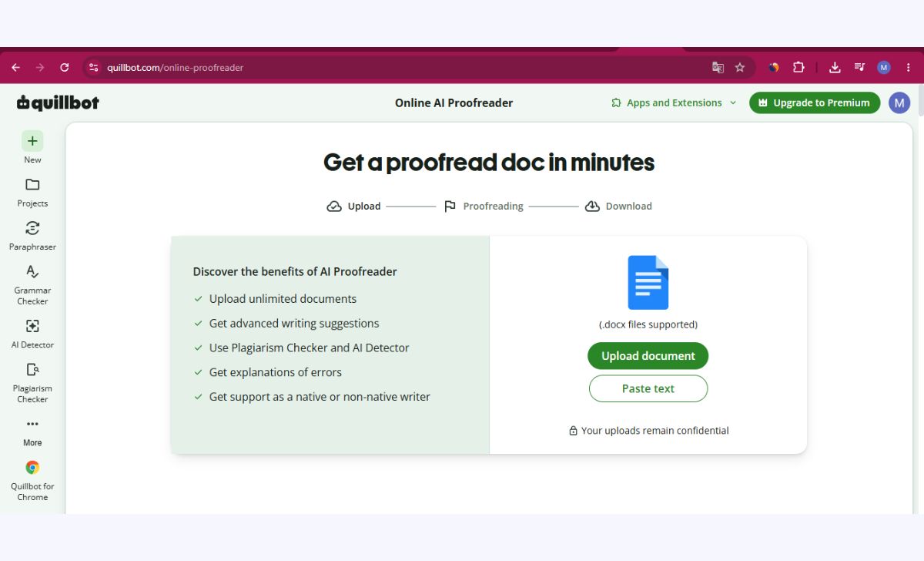Expand Apps and Extensions dropdown
Image resolution: width=924 pixels, height=561 pixels.
674,102
